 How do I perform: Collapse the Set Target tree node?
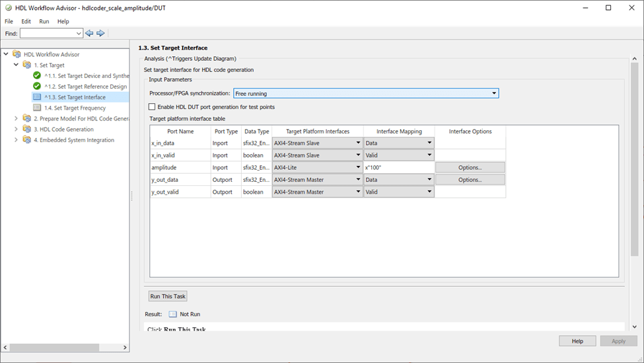click(17, 65)
